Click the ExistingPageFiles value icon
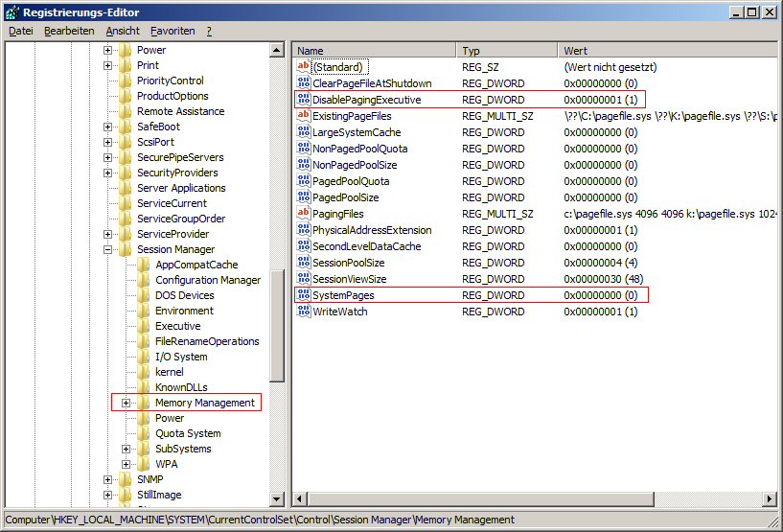Viewport: 783px width, 532px height. point(304,116)
